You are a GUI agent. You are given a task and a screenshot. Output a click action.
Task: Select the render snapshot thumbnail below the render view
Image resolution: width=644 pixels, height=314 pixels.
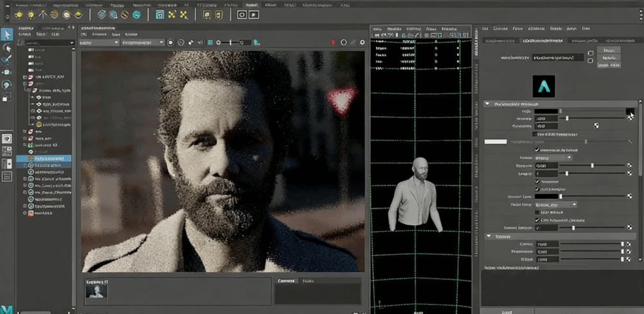(97, 292)
